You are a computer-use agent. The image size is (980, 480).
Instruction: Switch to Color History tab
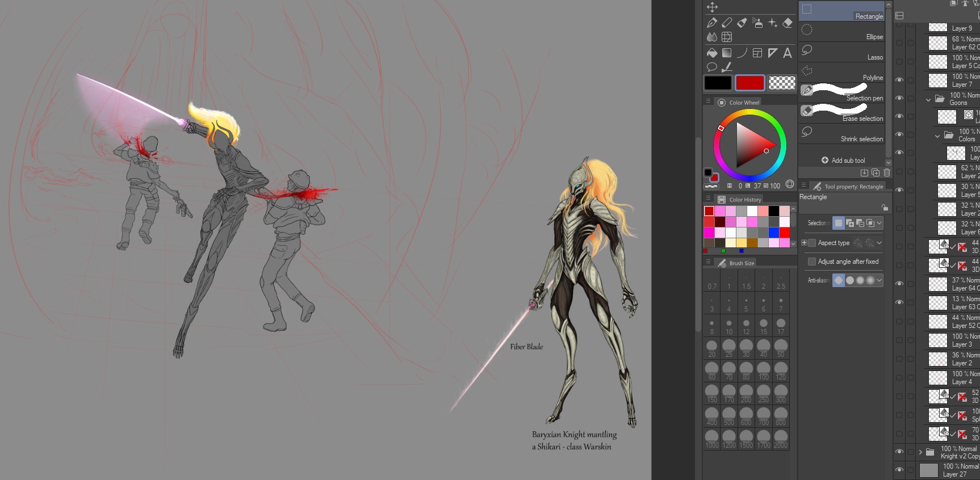(739, 199)
